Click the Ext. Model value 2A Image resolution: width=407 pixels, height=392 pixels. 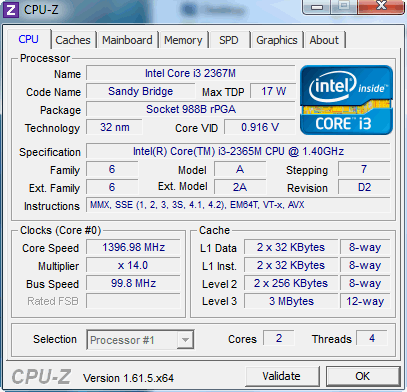tap(240, 187)
